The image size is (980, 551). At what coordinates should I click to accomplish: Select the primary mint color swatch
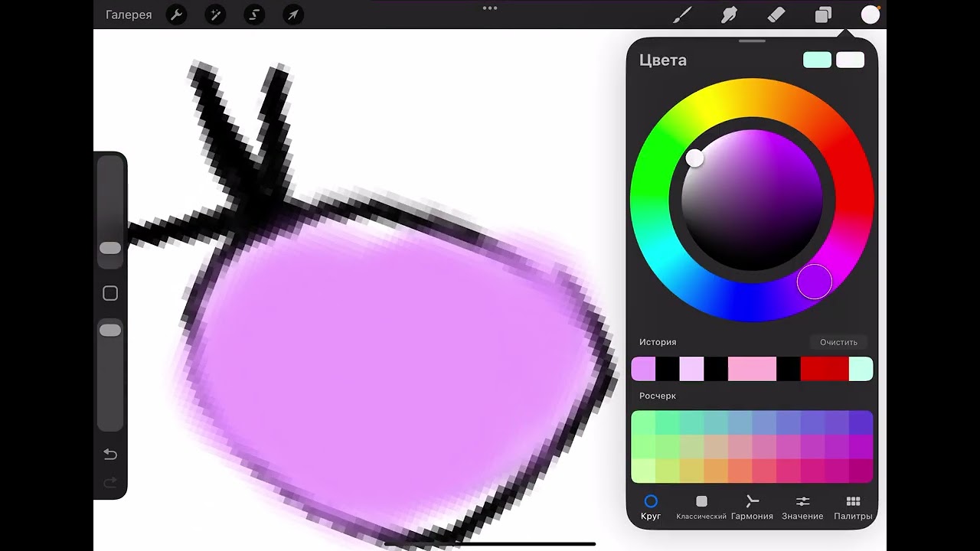[x=817, y=60]
